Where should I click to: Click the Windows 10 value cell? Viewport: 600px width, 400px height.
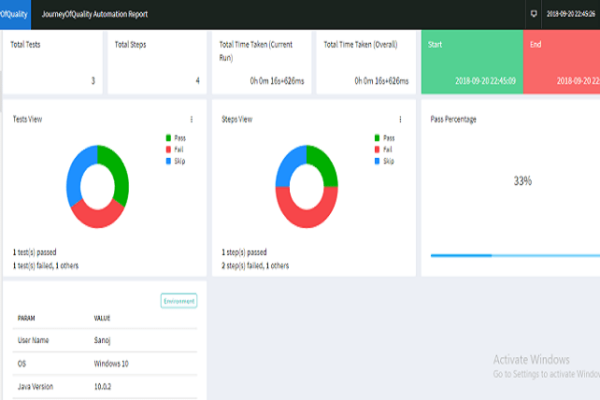pos(111,364)
